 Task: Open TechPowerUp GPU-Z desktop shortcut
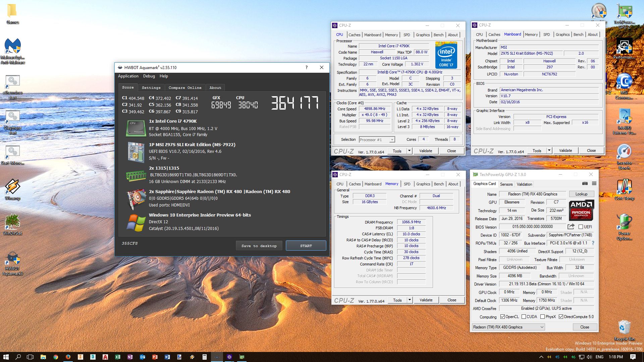(x=624, y=16)
